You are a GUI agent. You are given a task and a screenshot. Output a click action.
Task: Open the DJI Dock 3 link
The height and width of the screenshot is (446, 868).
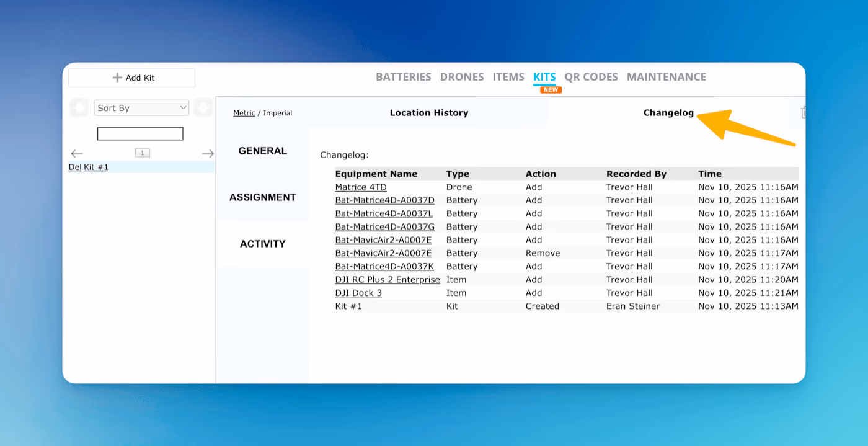[358, 293]
